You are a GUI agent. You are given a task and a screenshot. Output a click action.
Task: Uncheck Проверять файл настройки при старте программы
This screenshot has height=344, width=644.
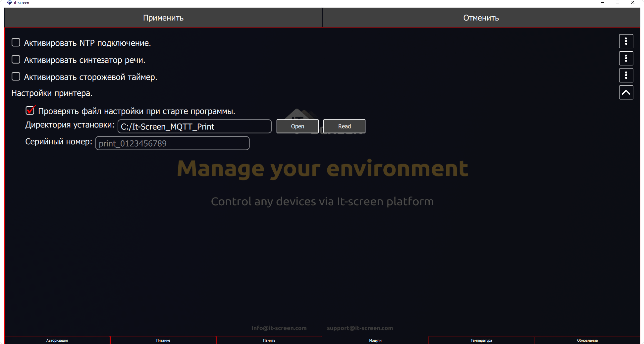click(x=30, y=111)
